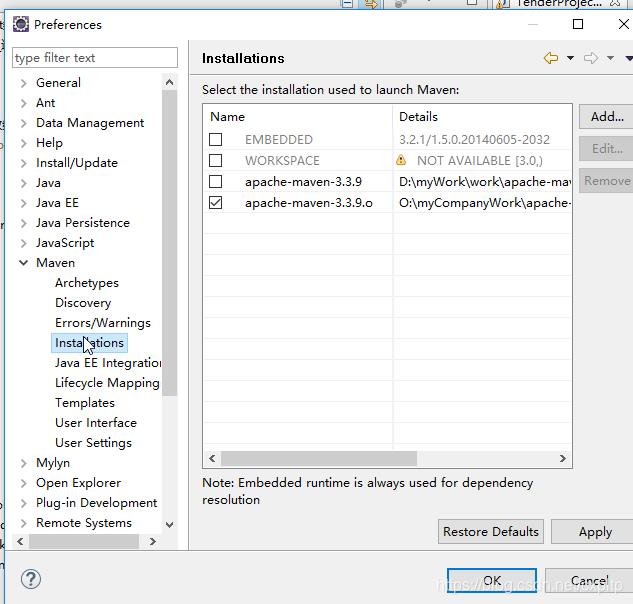Image resolution: width=633 pixels, height=604 pixels.
Task: Expand the Ant tree node
Action: point(24,103)
